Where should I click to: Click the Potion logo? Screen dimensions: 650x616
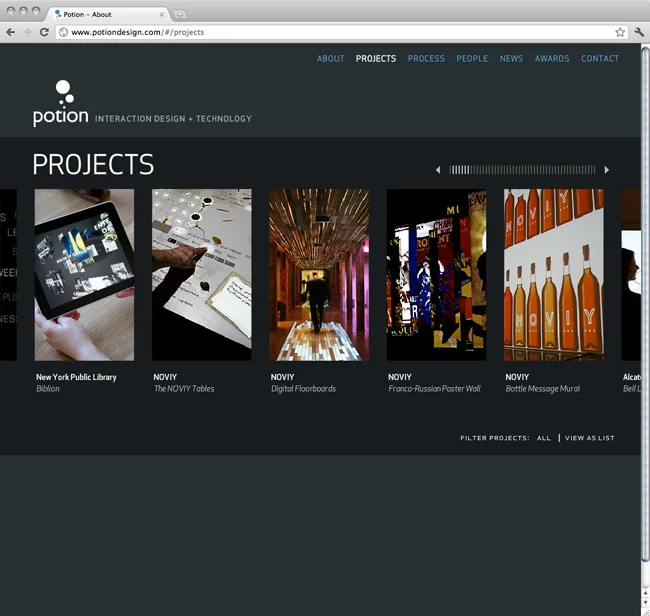coord(61,104)
